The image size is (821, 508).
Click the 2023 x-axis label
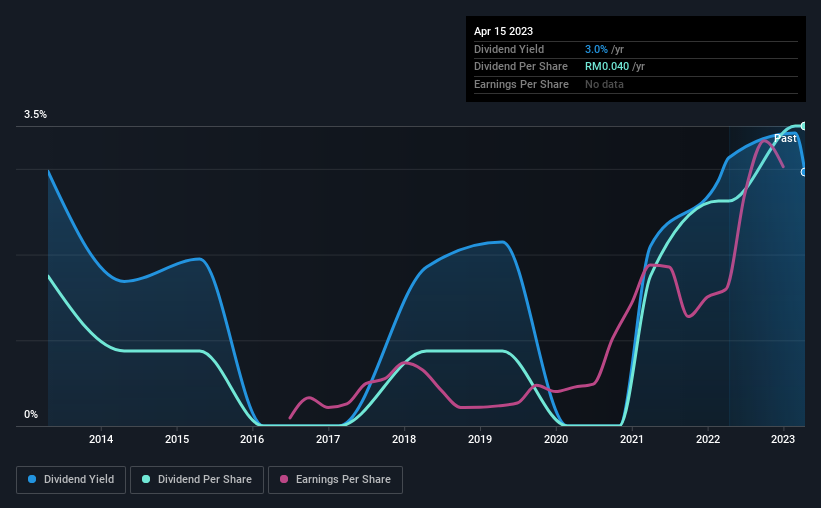[783, 439]
